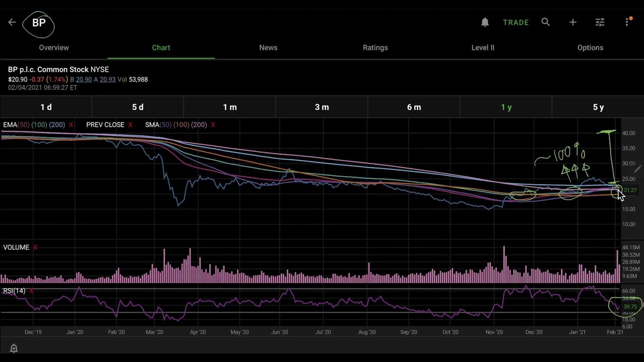Open the Level II tab

482,47
